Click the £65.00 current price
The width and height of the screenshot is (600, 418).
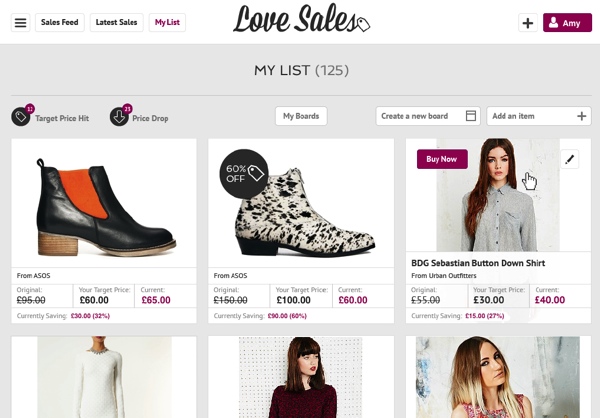tap(156, 300)
